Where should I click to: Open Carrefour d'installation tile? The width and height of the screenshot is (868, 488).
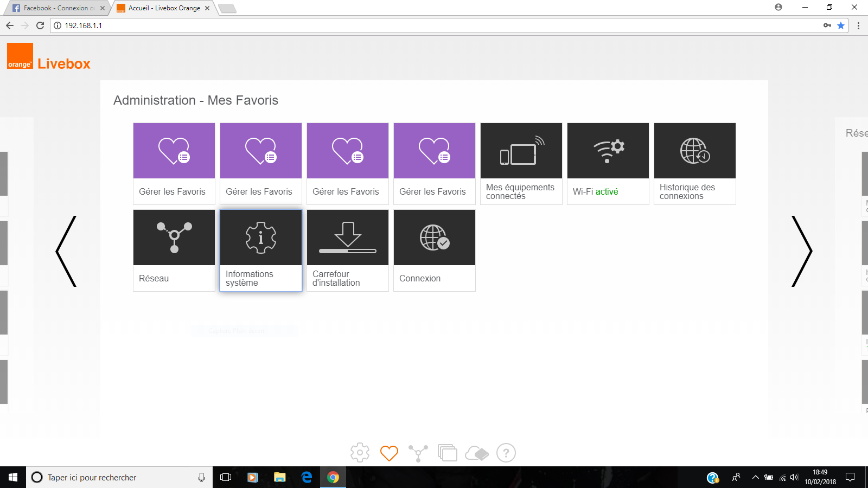coord(347,250)
